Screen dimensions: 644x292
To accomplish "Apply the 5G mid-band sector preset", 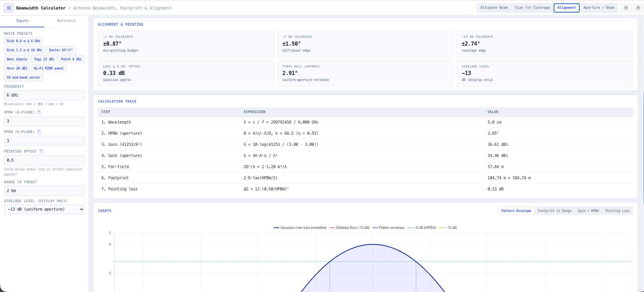I will [23, 78].
